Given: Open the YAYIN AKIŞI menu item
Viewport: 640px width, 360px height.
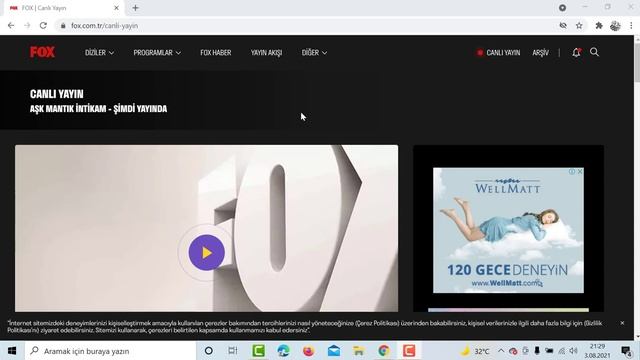Looking at the screenshot, I should [x=266, y=53].
